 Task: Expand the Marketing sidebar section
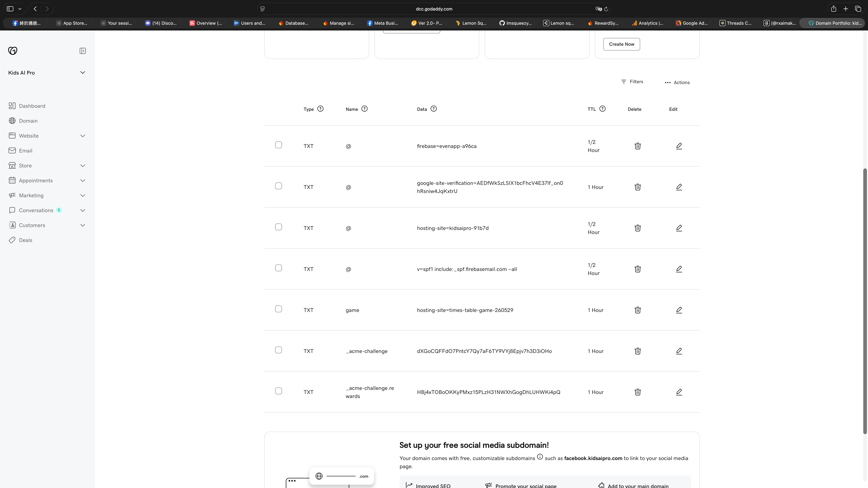tap(83, 195)
